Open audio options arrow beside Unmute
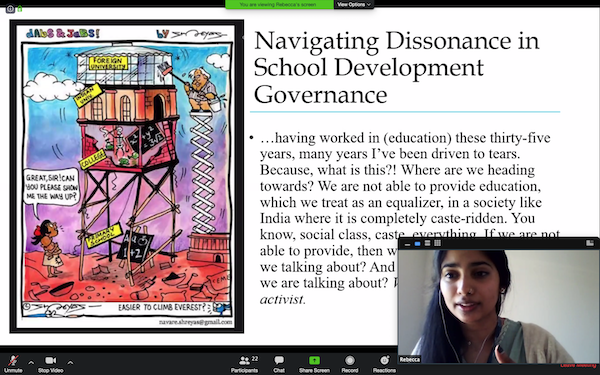Screen dimensions: 600x375 pyautogui.click(x=31, y=362)
